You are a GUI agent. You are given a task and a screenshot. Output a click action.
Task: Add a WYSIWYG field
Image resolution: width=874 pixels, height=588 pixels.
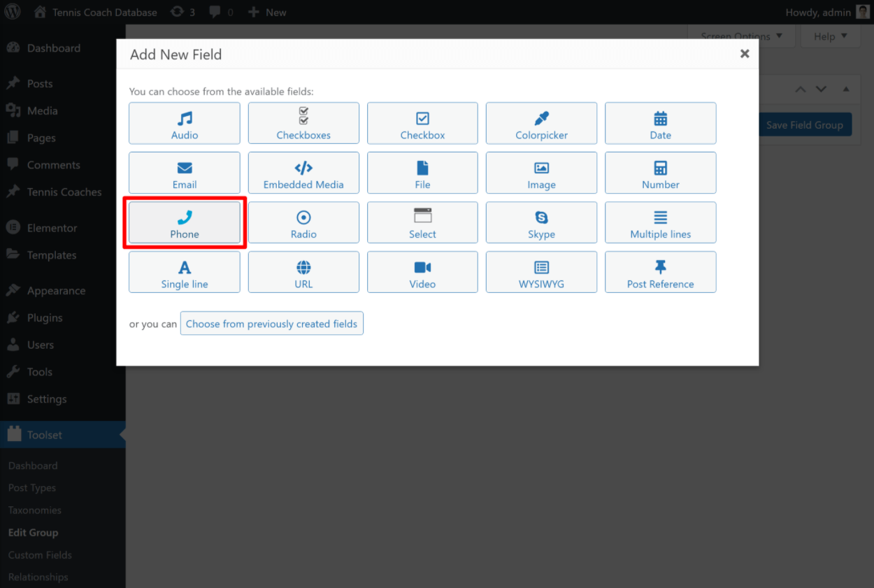coord(541,272)
